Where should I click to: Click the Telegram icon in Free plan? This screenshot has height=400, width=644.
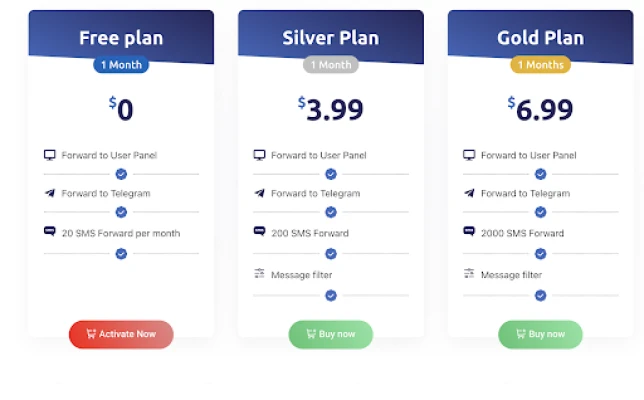point(49,193)
